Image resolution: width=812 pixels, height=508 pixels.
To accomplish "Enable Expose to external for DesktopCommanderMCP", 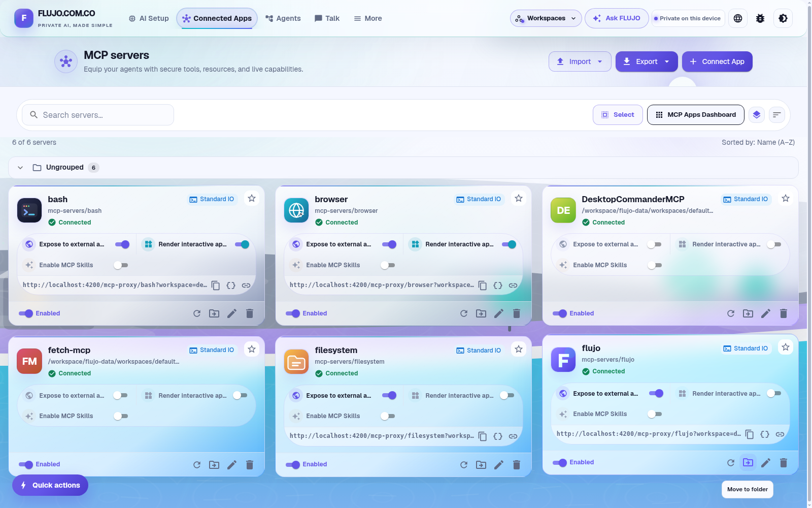I will click(x=654, y=244).
